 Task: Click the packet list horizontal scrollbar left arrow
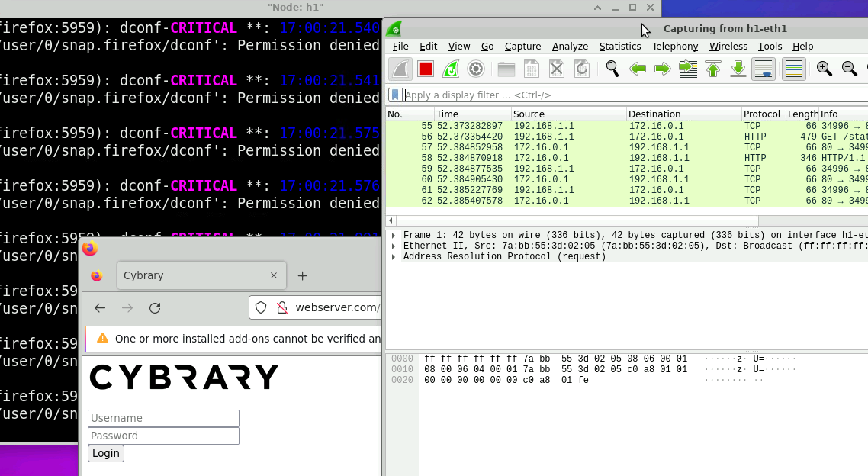pyautogui.click(x=391, y=220)
